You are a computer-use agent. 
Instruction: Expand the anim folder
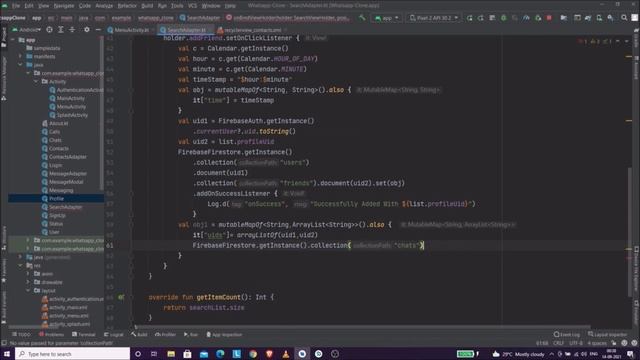click(x=28, y=274)
